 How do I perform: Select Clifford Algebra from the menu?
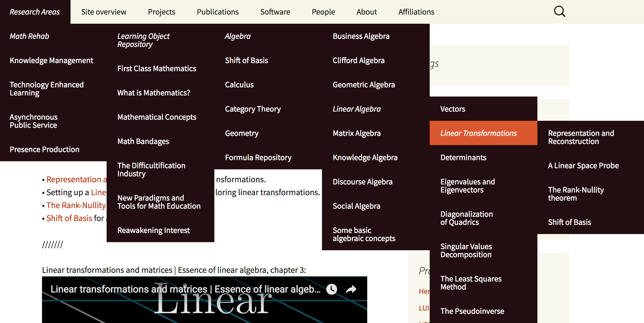[x=358, y=60]
